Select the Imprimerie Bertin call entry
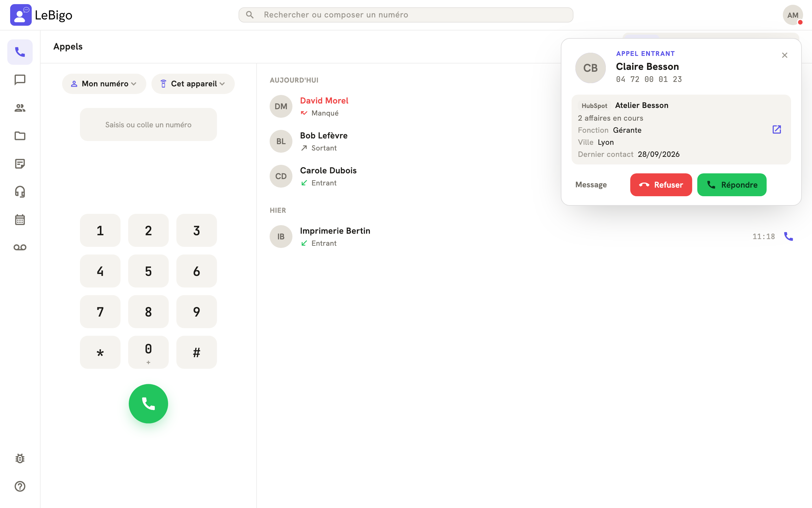The width and height of the screenshot is (812, 508). pos(534,237)
